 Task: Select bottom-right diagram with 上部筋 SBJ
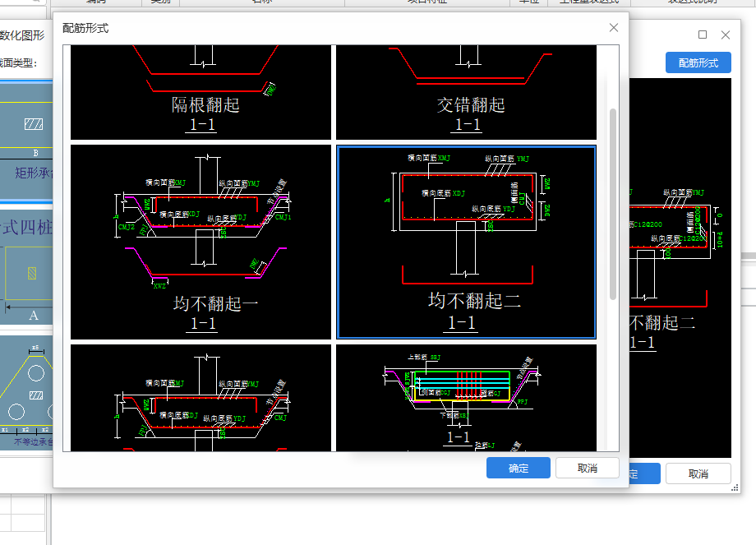click(x=466, y=398)
